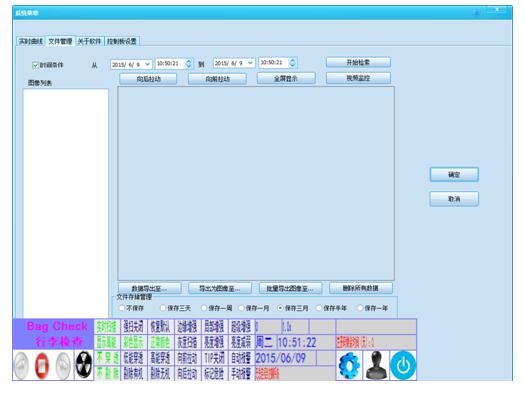Click the 亮度增强 brightness key
The height and width of the screenshot is (395, 525).
pyautogui.click(x=214, y=342)
